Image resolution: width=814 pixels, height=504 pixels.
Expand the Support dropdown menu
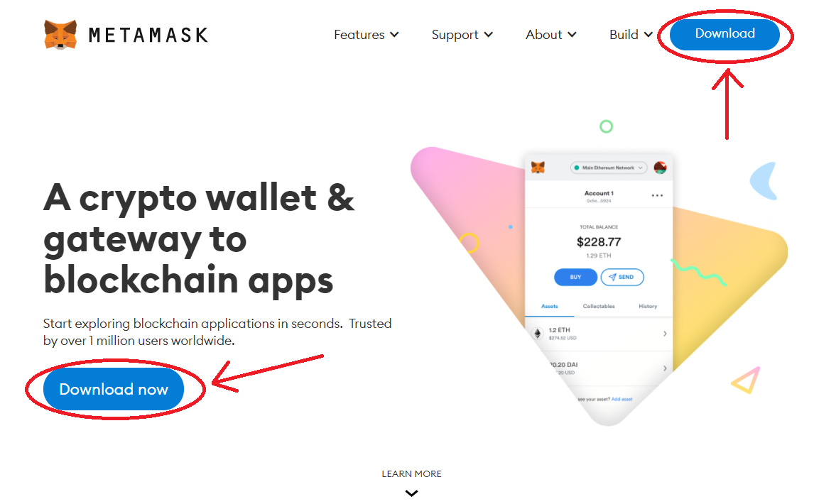pyautogui.click(x=462, y=35)
